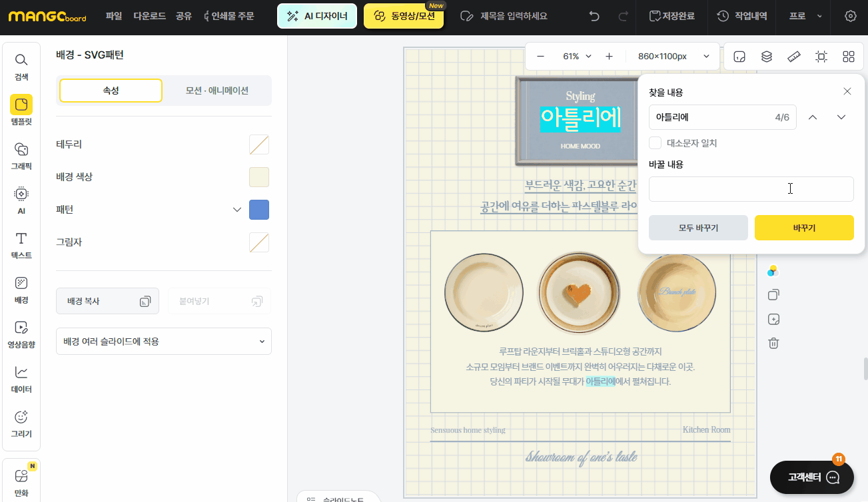Click the trash delete icon beside canvas
This screenshot has width=868, height=502.
(773, 344)
